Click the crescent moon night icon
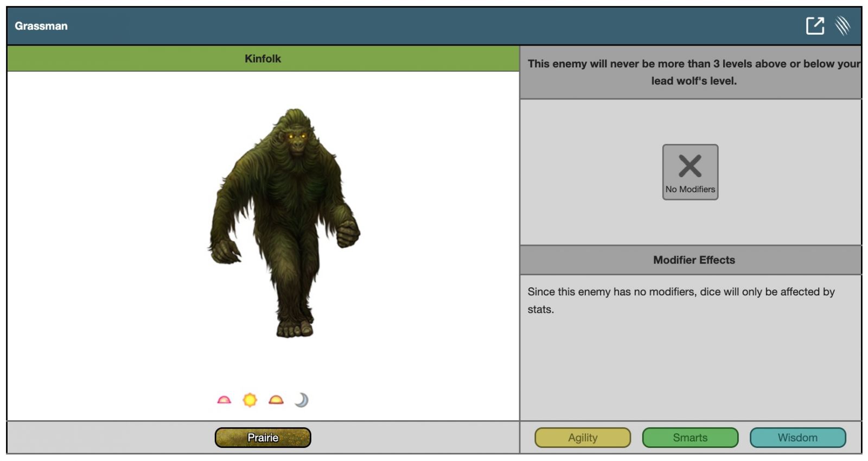This screenshot has width=868, height=461. click(302, 400)
